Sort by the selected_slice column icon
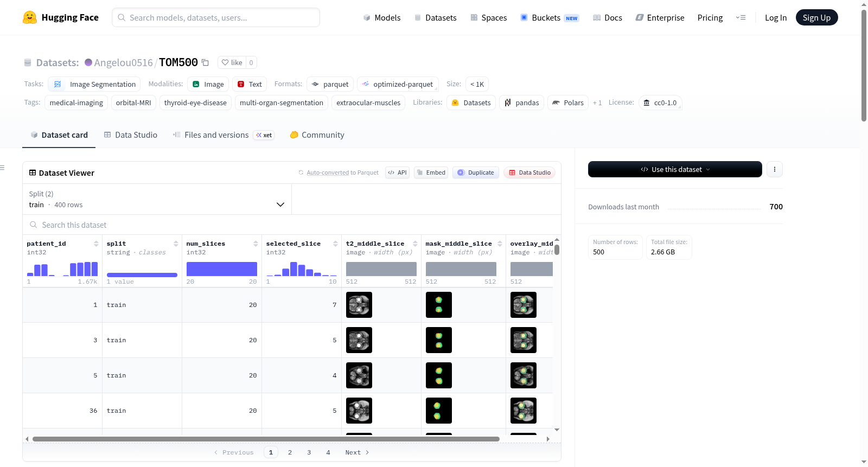The height and width of the screenshot is (467, 868). coord(335,244)
